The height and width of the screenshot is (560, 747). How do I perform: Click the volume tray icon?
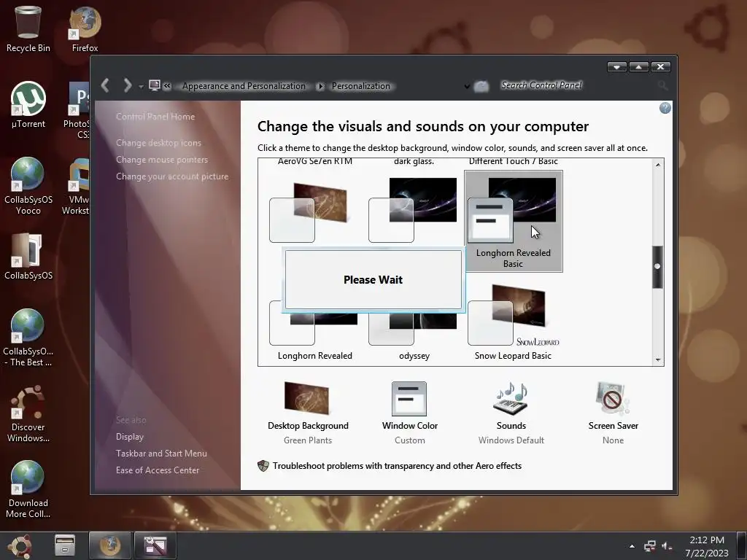pyautogui.click(x=667, y=546)
